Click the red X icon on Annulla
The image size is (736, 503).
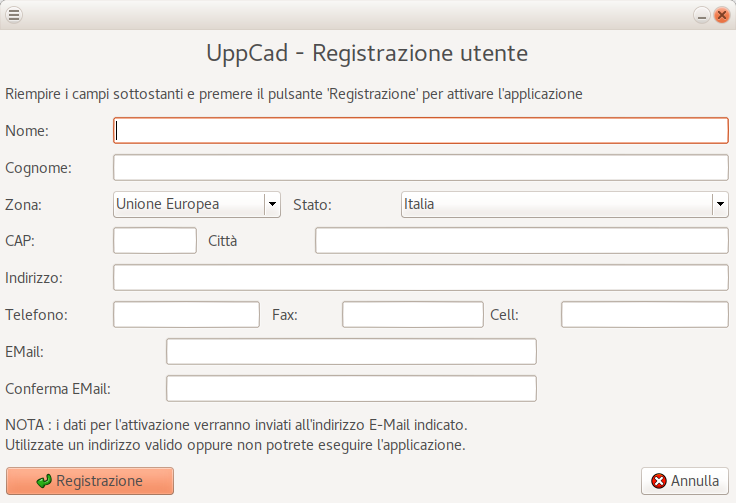point(659,481)
